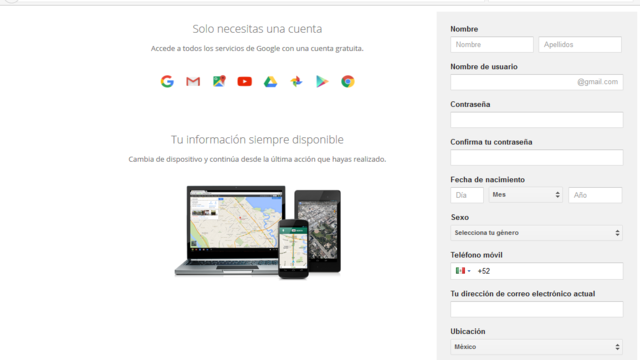This screenshot has width=640, height=360.
Task: Click the Nombre first name field
Action: (x=492, y=44)
